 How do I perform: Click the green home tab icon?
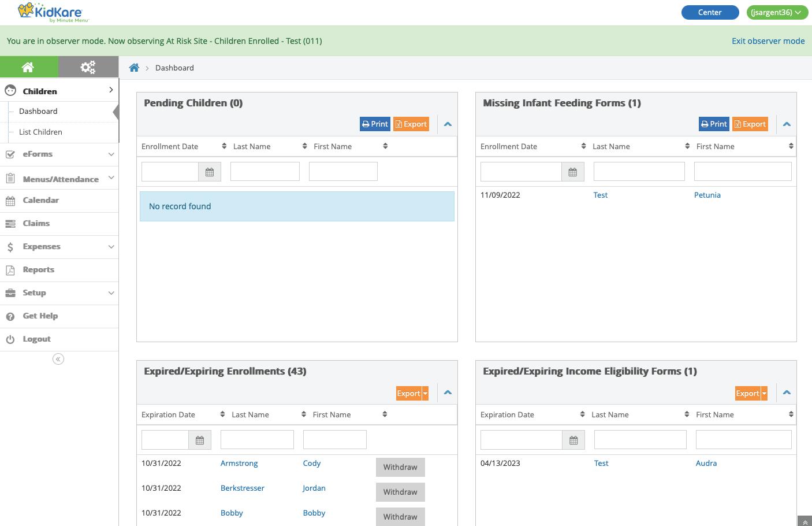click(x=28, y=67)
